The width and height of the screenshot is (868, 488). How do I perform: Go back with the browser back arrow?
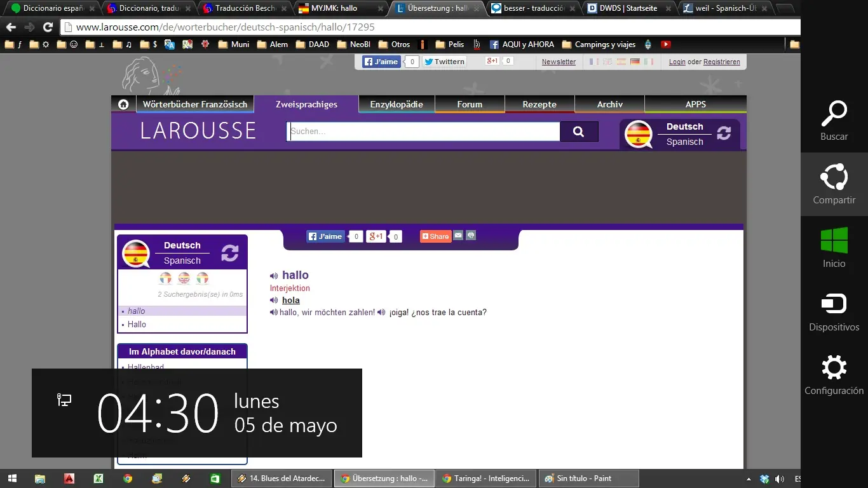(11, 27)
